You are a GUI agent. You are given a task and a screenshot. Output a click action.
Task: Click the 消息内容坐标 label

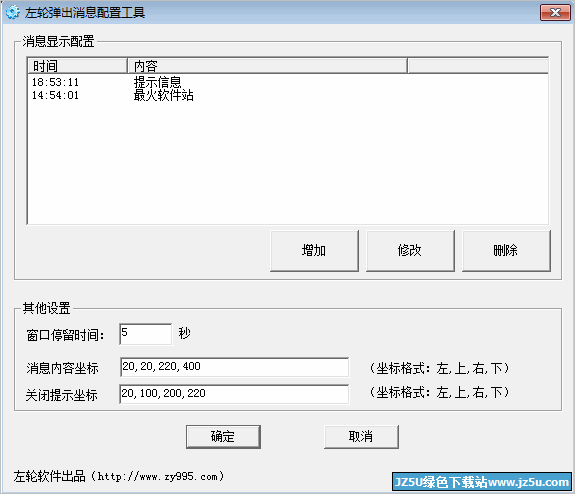tap(62, 368)
